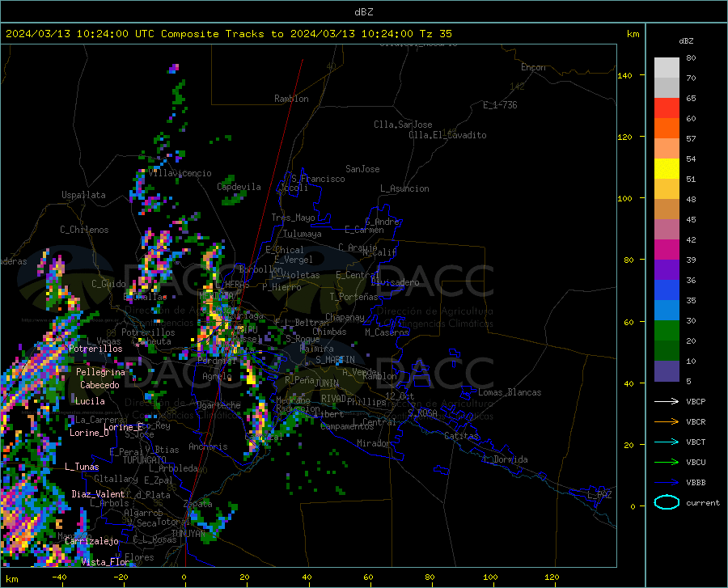
Task: Click the 'Catitas' map label
Action: 462,436
